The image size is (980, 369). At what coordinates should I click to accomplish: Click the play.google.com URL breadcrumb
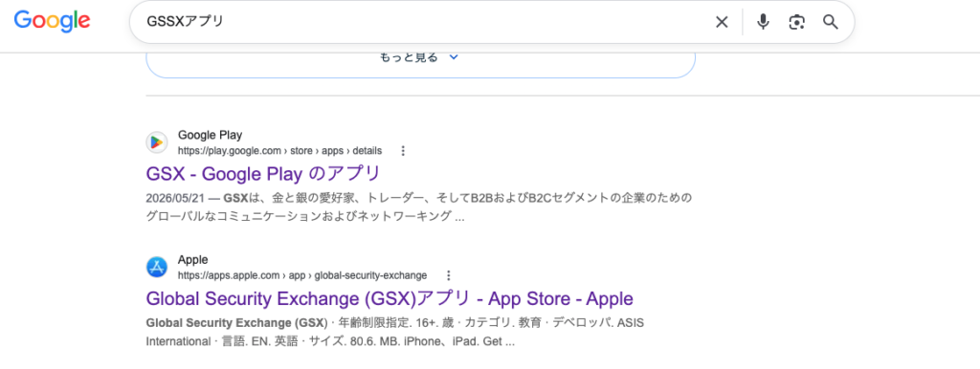(280, 150)
